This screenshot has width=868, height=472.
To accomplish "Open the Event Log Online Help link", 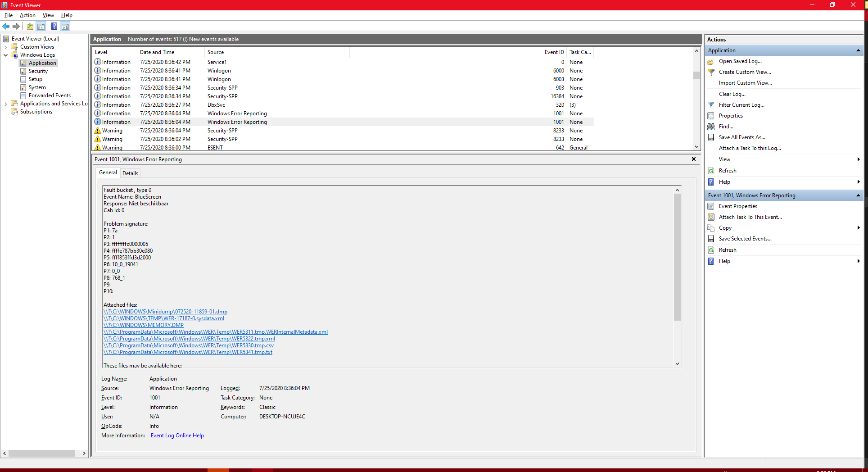I will coord(177,436).
